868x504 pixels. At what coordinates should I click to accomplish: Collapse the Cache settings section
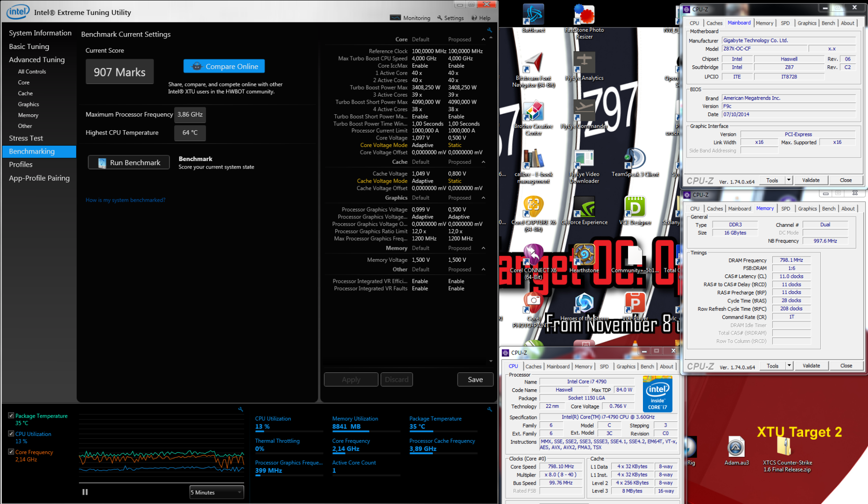[483, 162]
